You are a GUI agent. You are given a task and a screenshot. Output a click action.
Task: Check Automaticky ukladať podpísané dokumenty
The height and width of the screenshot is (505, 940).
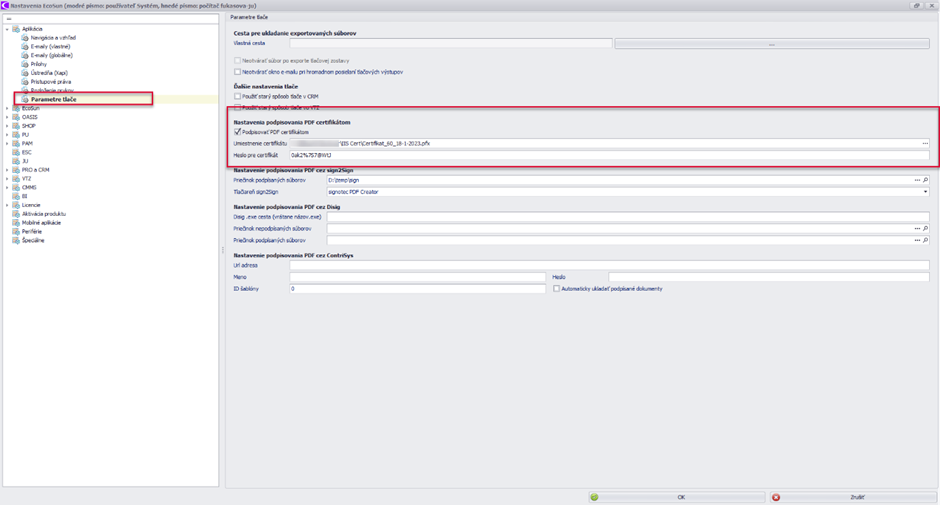click(x=557, y=288)
